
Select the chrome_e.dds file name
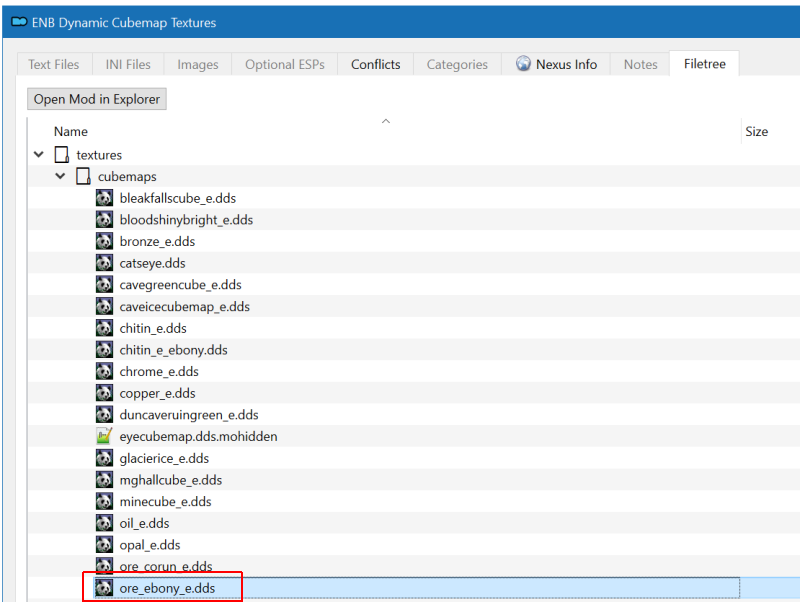(x=159, y=371)
